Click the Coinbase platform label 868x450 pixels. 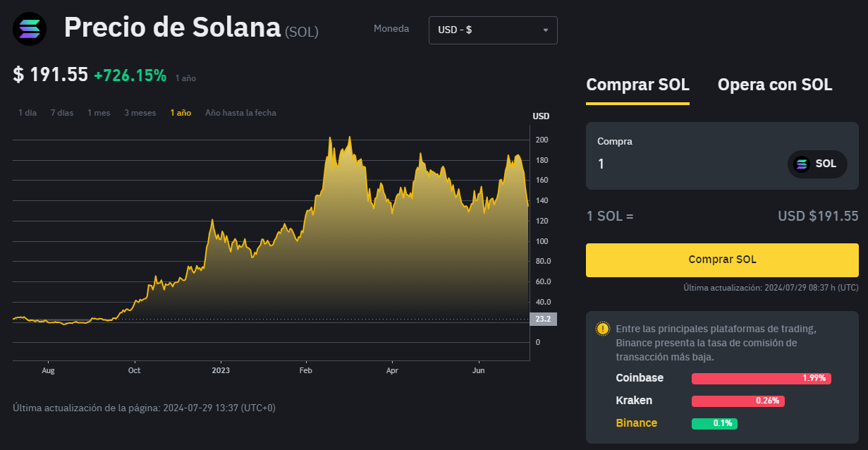point(640,378)
